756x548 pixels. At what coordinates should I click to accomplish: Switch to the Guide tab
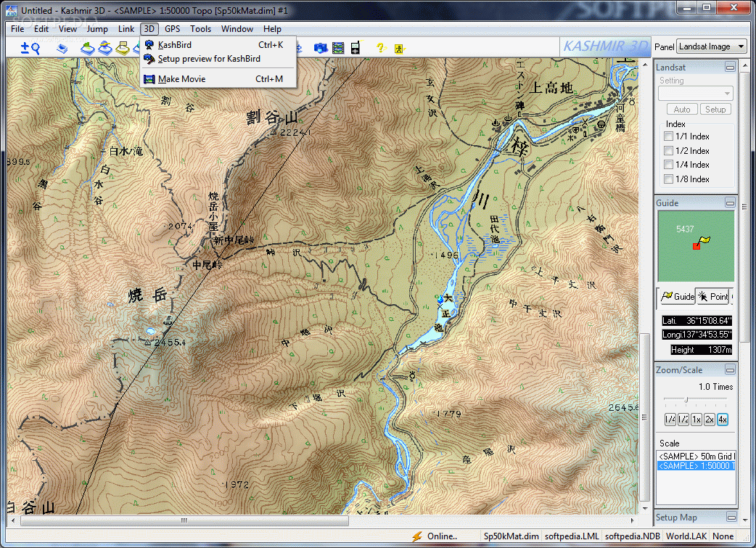tap(677, 296)
